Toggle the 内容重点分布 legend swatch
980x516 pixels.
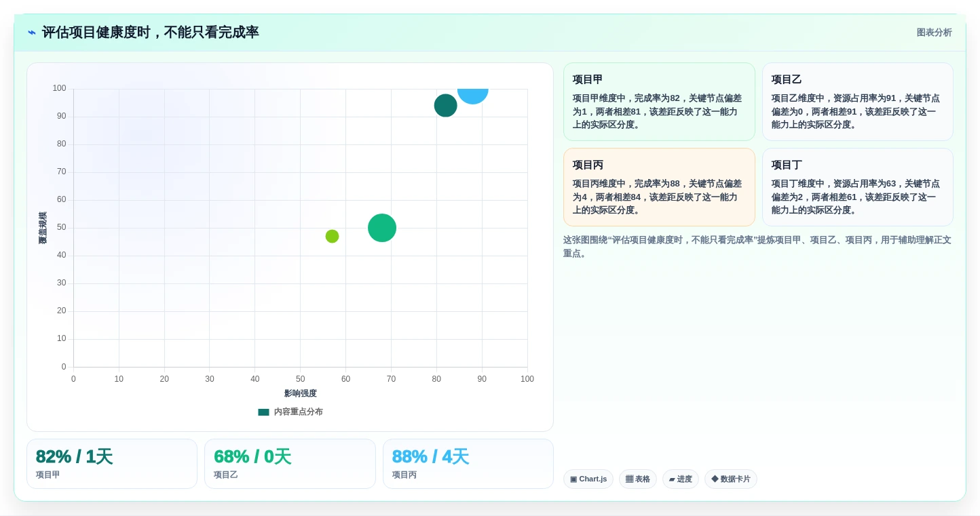coord(263,412)
